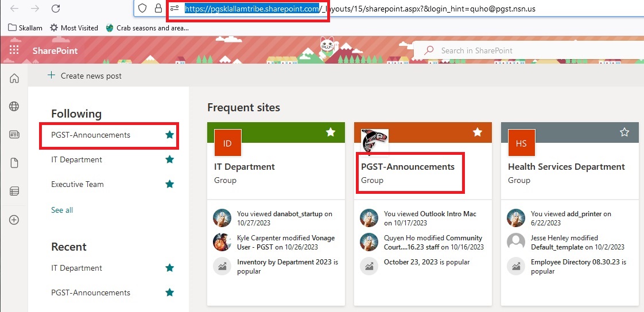This screenshot has height=312, width=644.
Task: Toggle IT Department star in Recent list
Action: point(169,268)
